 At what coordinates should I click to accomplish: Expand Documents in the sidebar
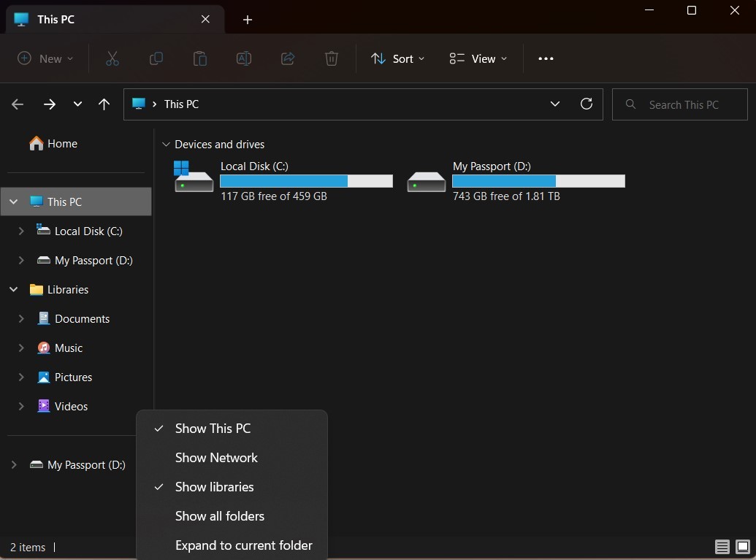point(20,318)
